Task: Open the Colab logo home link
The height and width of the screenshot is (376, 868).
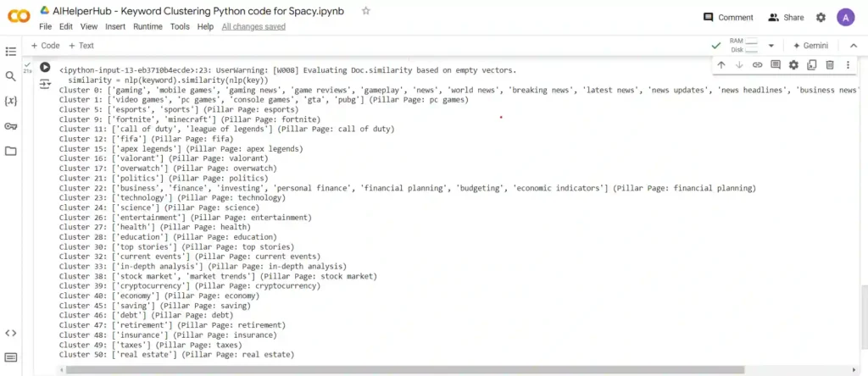Action: click(x=19, y=17)
